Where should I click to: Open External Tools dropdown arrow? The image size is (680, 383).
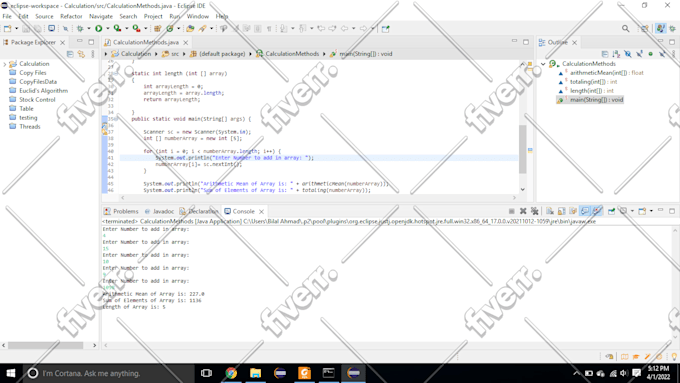pos(145,28)
